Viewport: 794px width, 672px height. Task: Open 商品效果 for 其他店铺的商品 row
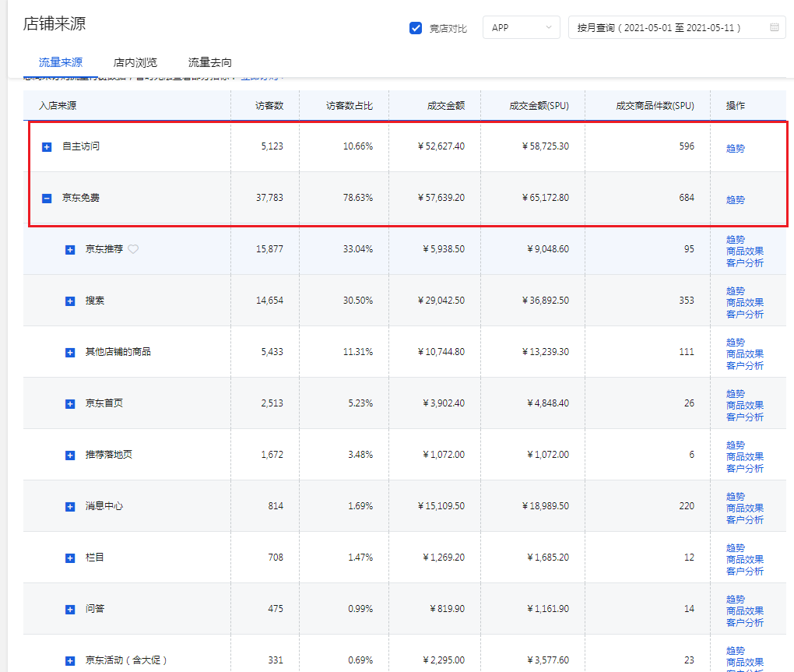point(745,354)
